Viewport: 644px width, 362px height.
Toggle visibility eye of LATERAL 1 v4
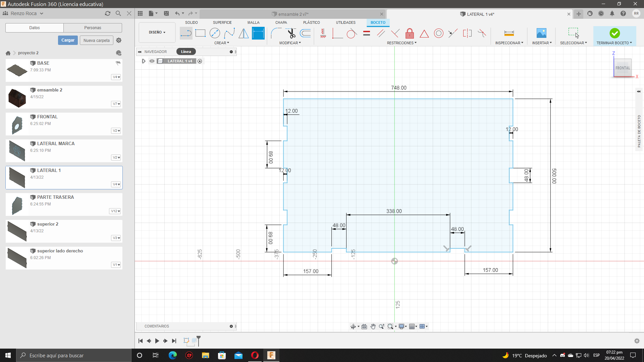click(152, 61)
